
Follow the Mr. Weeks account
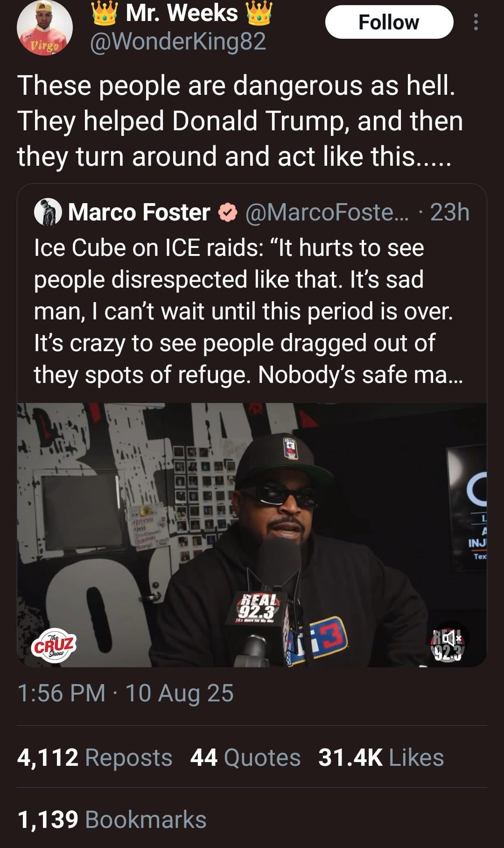point(389,22)
